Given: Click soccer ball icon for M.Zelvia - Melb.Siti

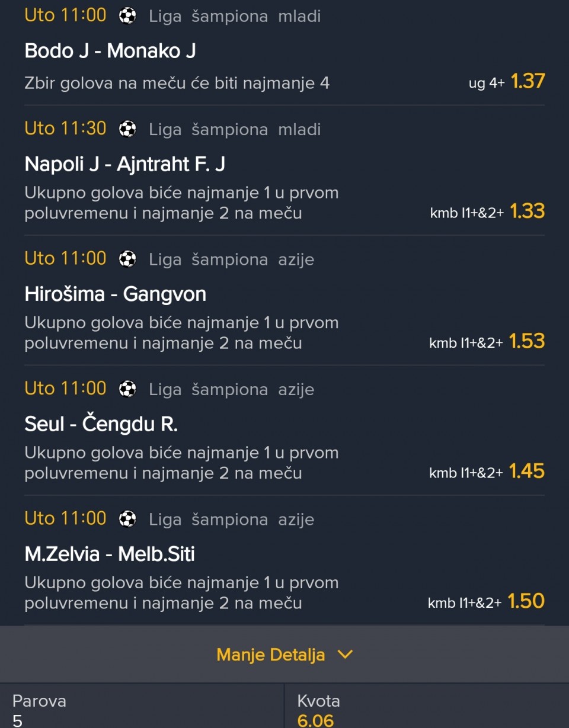Looking at the screenshot, I should (127, 519).
